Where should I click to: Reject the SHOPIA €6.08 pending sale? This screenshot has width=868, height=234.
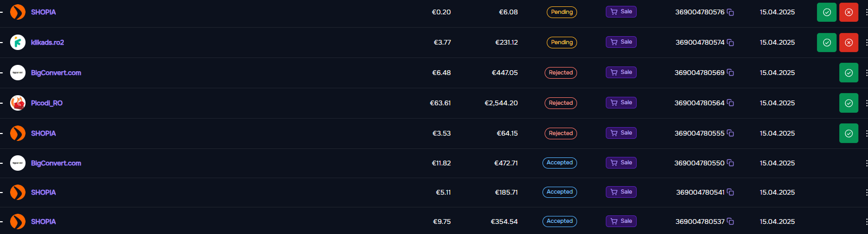[x=849, y=12]
